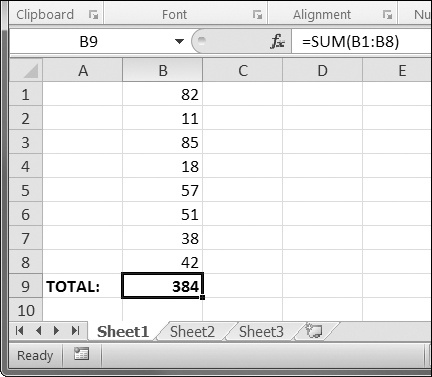Select row 7 header
432x377 pixels.
[x=26, y=238]
